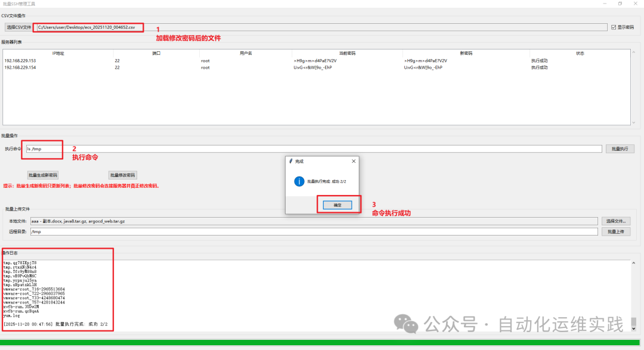The image size is (644, 350).
Task: Click the 批量上传 button
Action: [x=615, y=232]
